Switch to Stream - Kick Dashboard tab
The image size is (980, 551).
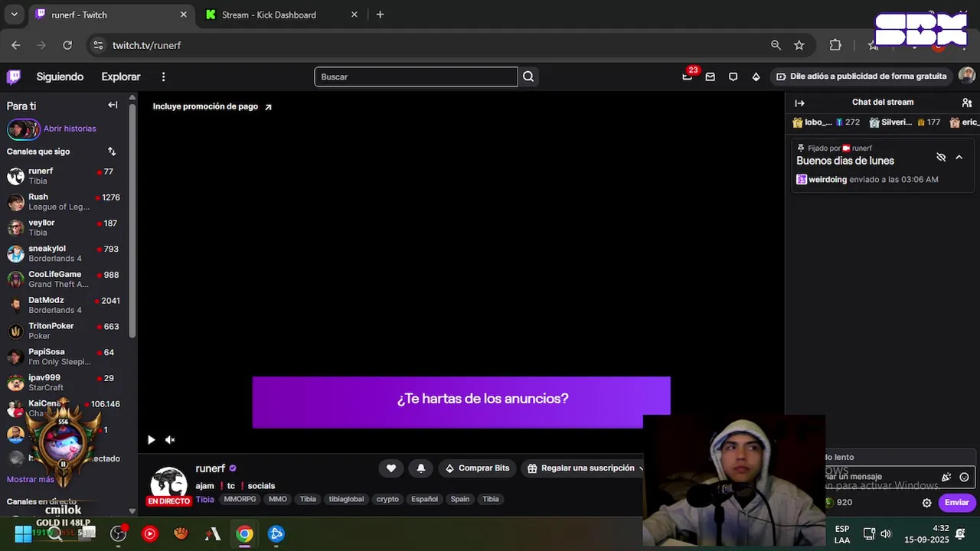pos(280,15)
